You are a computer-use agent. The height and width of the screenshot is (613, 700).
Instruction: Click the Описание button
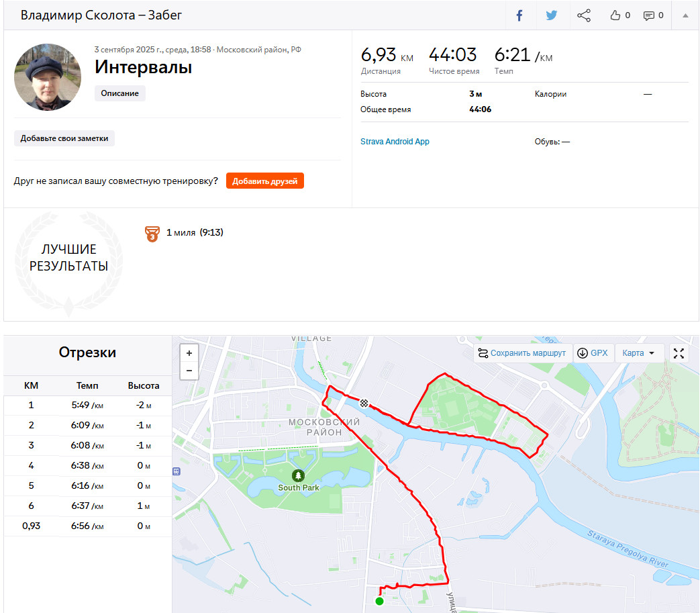click(119, 93)
